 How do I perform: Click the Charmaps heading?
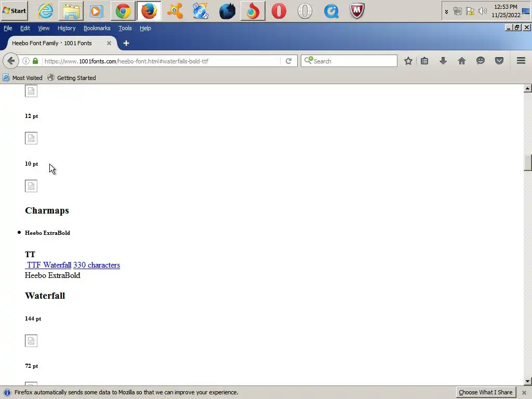tap(47, 211)
